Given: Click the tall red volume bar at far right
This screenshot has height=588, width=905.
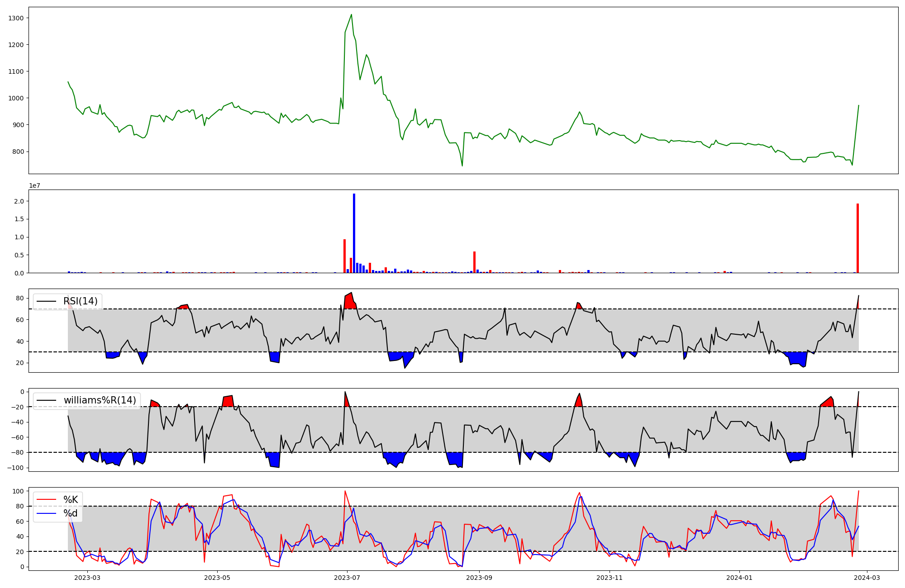Looking at the screenshot, I should click(857, 238).
